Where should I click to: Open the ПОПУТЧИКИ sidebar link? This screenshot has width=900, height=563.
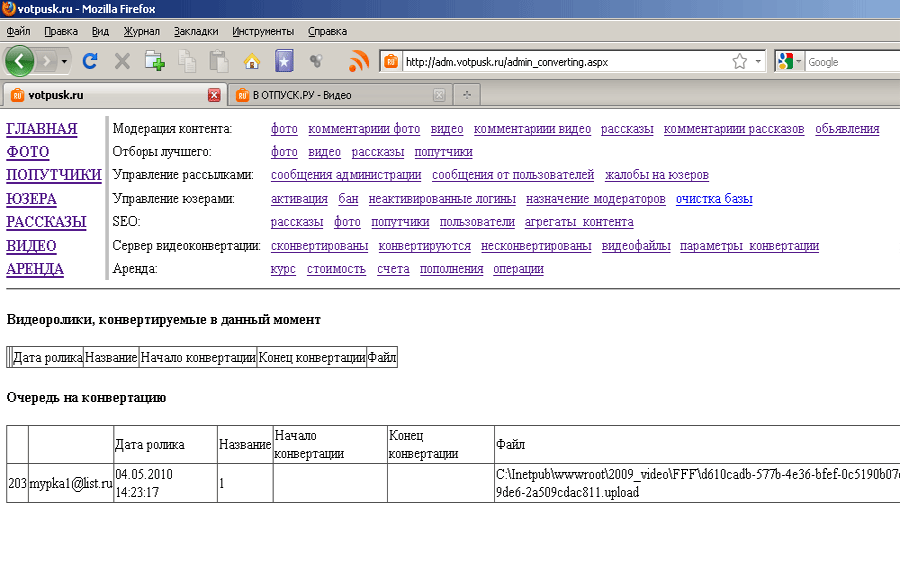(x=53, y=175)
